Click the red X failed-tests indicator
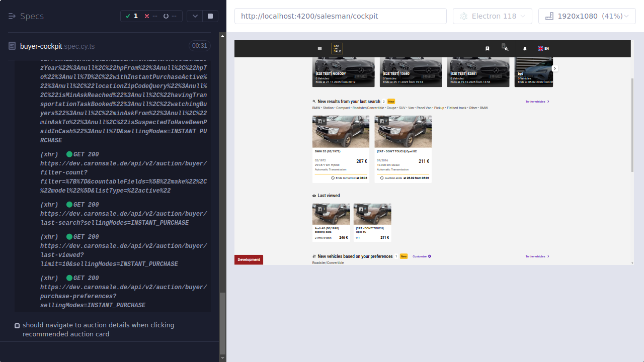Screen dimensions: 644x362 point(147,16)
